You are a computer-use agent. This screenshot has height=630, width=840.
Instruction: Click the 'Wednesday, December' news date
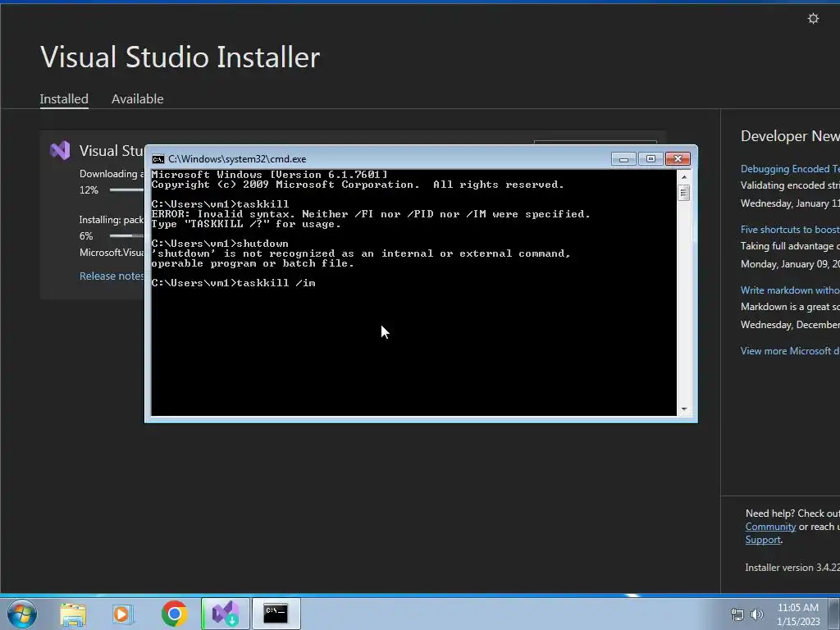coord(790,325)
